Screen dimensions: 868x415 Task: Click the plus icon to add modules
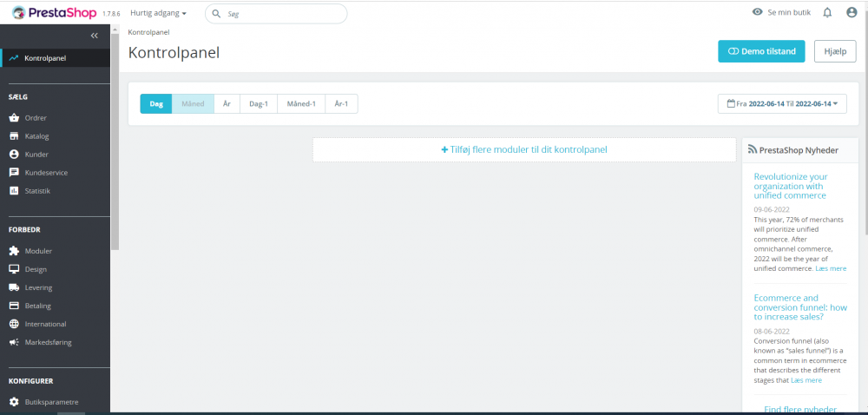coord(444,149)
